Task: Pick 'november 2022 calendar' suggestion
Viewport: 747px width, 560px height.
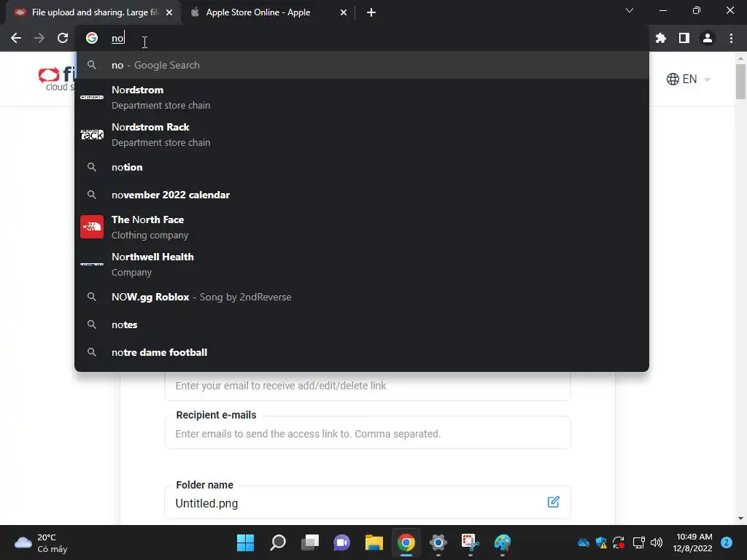Action: pyautogui.click(x=362, y=195)
